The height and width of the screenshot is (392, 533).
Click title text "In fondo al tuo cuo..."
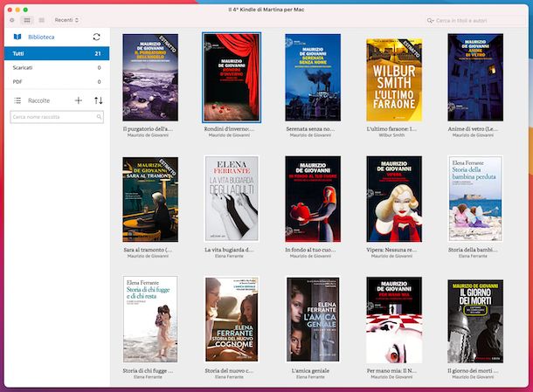(x=310, y=250)
